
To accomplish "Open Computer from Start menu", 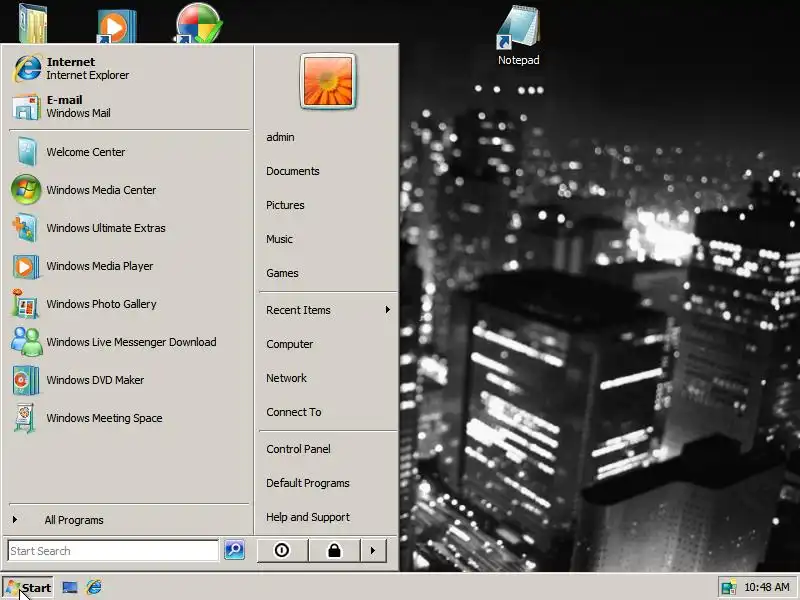I will (x=290, y=344).
